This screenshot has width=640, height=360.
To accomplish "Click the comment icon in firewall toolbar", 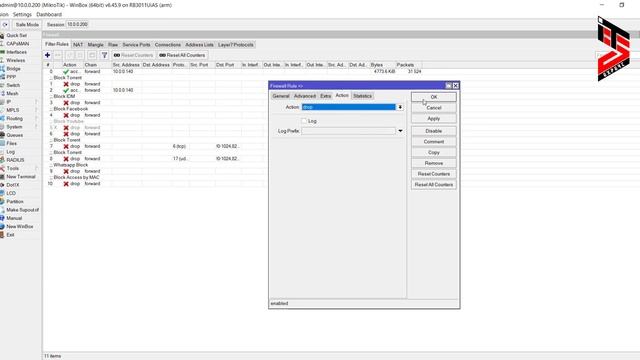I will [x=92, y=55].
